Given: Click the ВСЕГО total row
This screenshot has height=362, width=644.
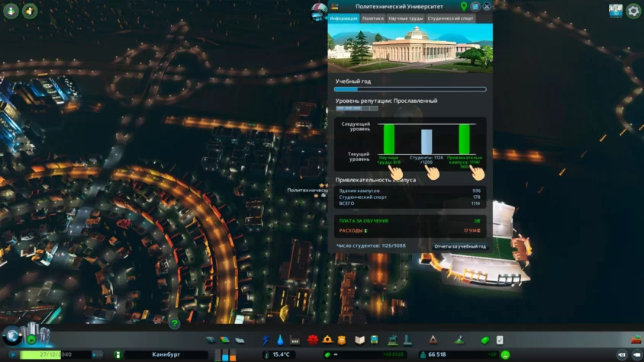Looking at the screenshot, I should coord(410,203).
